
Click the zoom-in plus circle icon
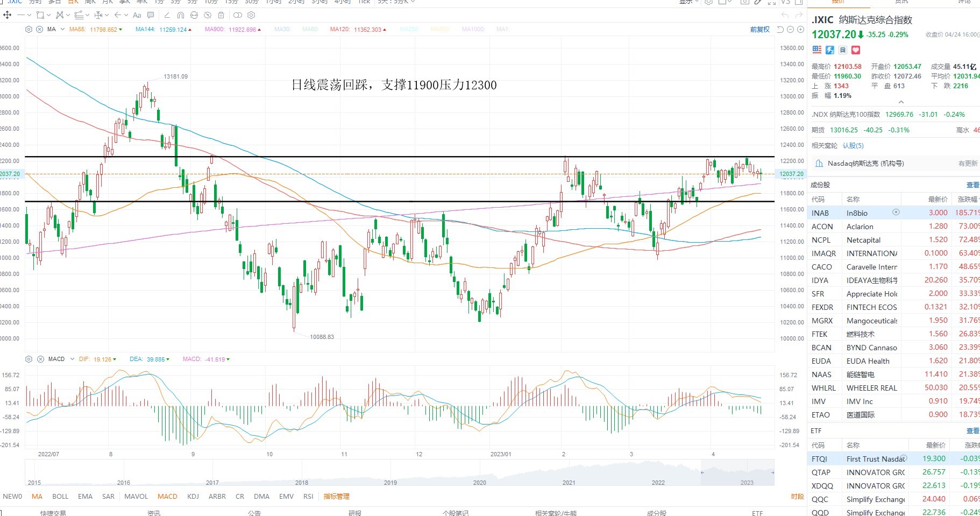coord(800,29)
